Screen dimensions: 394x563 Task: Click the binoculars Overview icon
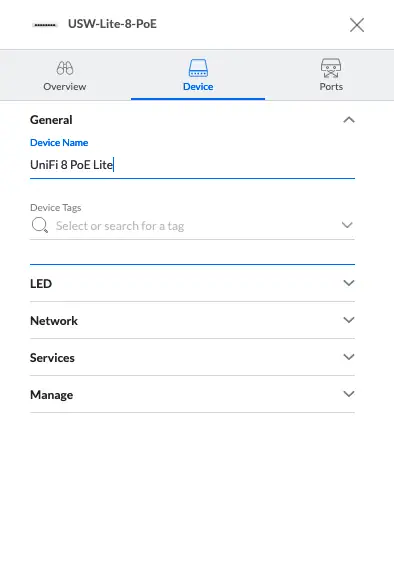tap(65, 68)
